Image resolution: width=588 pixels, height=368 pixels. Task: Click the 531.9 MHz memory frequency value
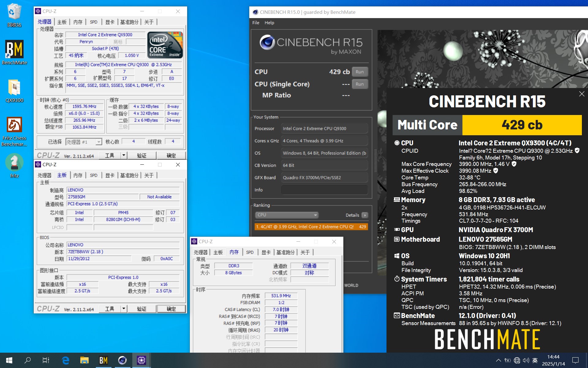281,296
